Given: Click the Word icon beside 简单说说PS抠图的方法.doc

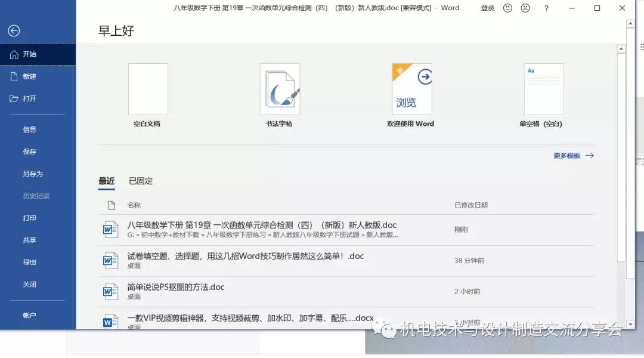Looking at the screenshot, I should [110, 291].
